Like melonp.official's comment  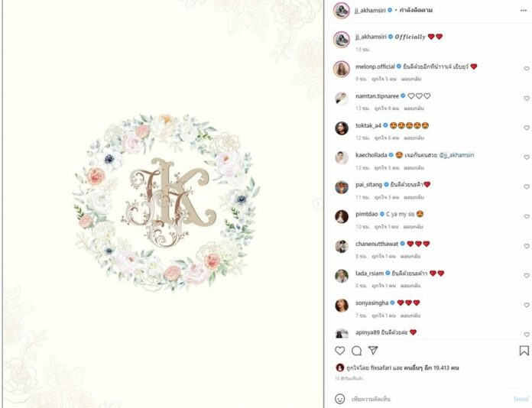527,69
